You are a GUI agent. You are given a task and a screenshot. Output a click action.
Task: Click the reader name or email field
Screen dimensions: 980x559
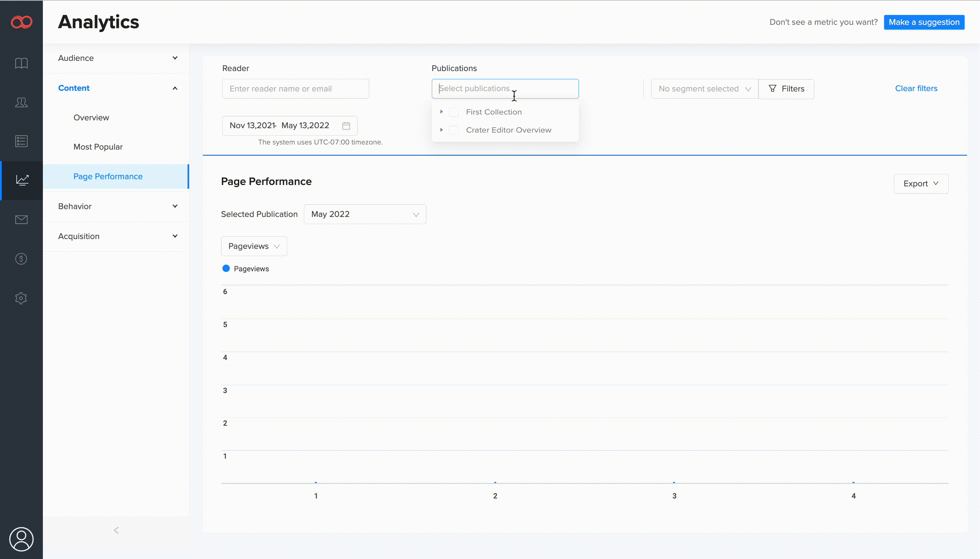coord(295,89)
